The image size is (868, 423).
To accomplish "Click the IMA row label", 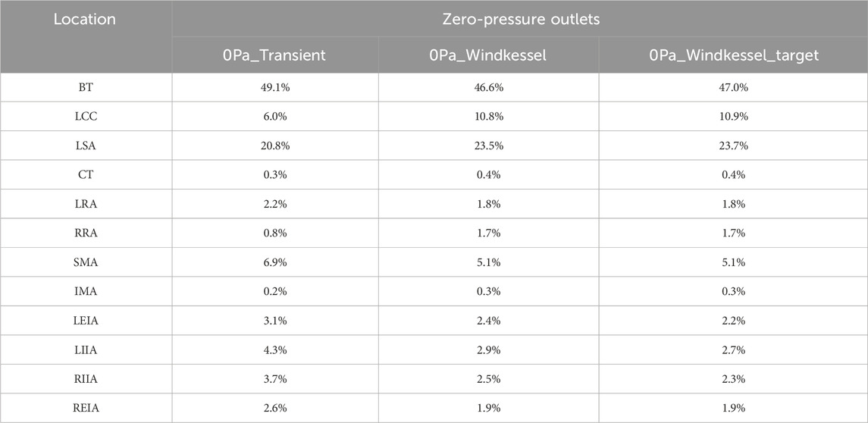I will click(x=84, y=292).
